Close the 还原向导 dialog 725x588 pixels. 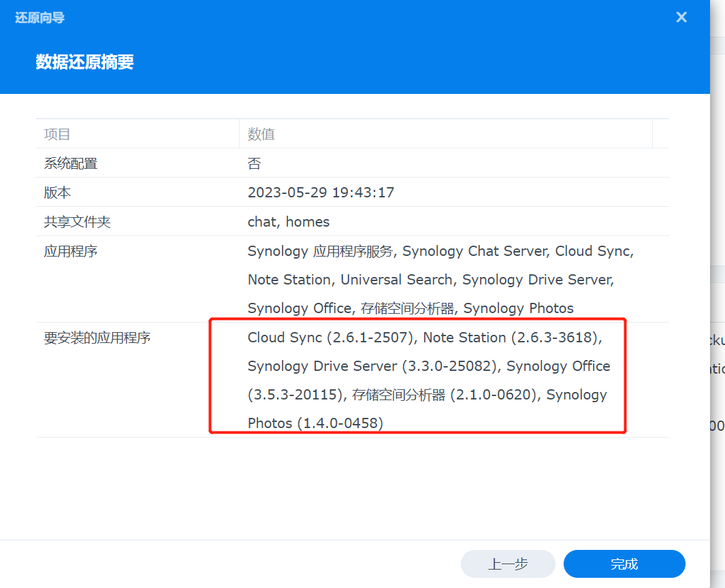681,18
